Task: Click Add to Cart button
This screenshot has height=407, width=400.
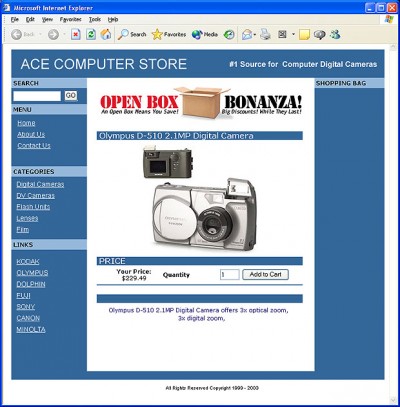Action: 265,274
